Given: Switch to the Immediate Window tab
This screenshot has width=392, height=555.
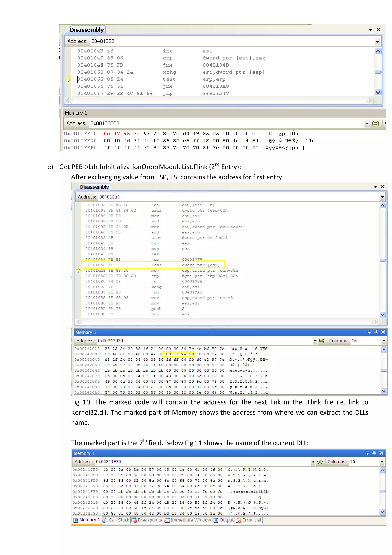Looking at the screenshot, I should (x=188, y=520).
